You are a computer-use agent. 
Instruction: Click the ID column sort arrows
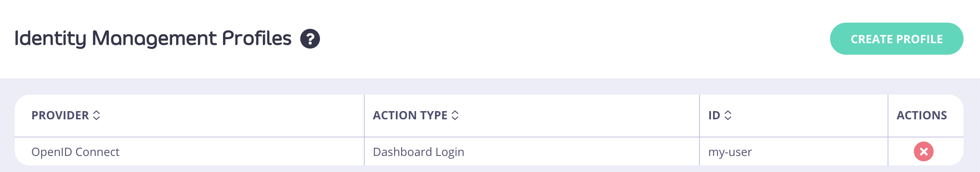click(728, 115)
